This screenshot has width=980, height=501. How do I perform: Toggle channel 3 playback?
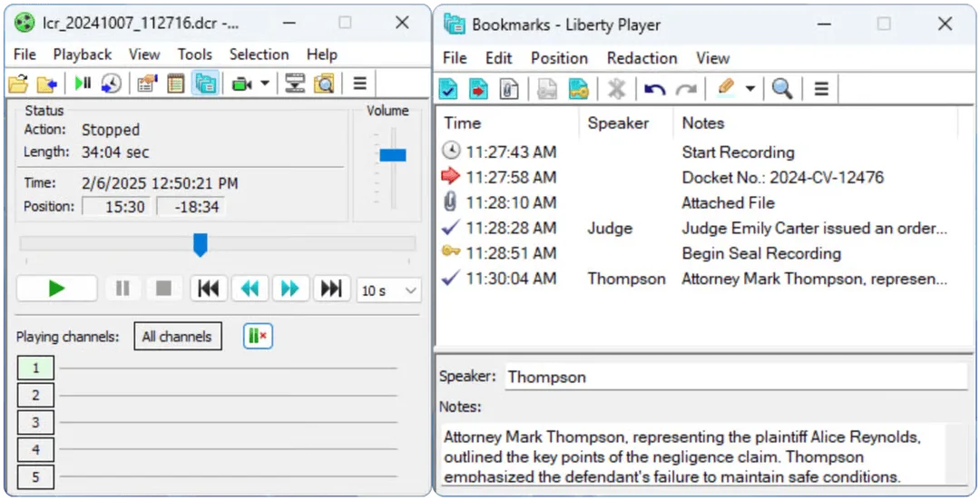(x=35, y=422)
